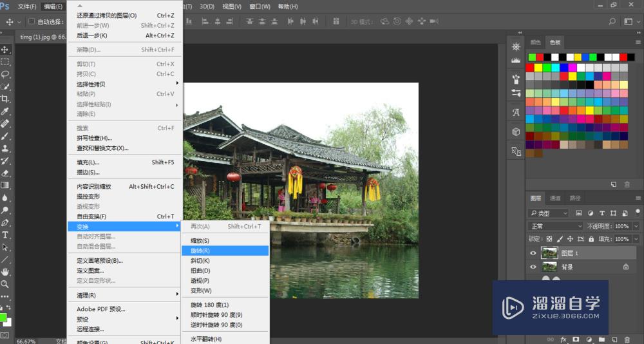Viewport: 644px width, 344px height.
Task: Select the Eyedropper tool
Action: click(5, 111)
